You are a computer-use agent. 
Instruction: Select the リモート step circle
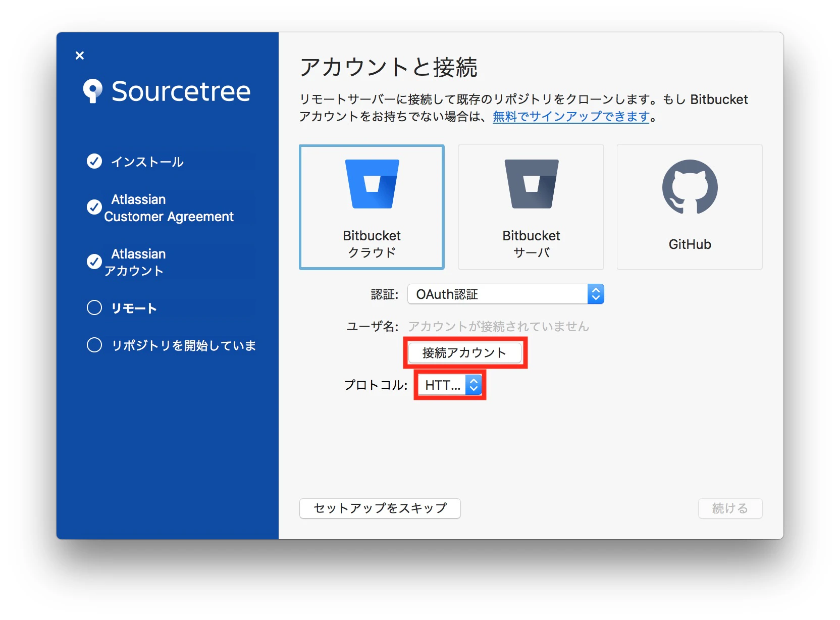coord(94,307)
